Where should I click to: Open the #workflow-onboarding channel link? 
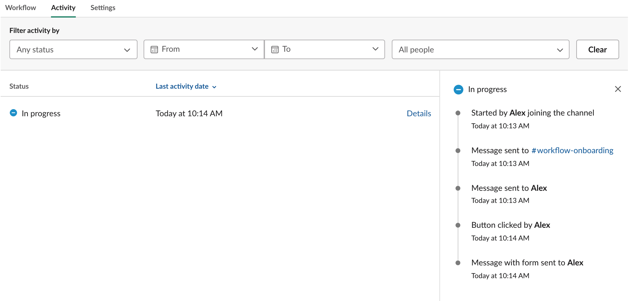(572, 150)
